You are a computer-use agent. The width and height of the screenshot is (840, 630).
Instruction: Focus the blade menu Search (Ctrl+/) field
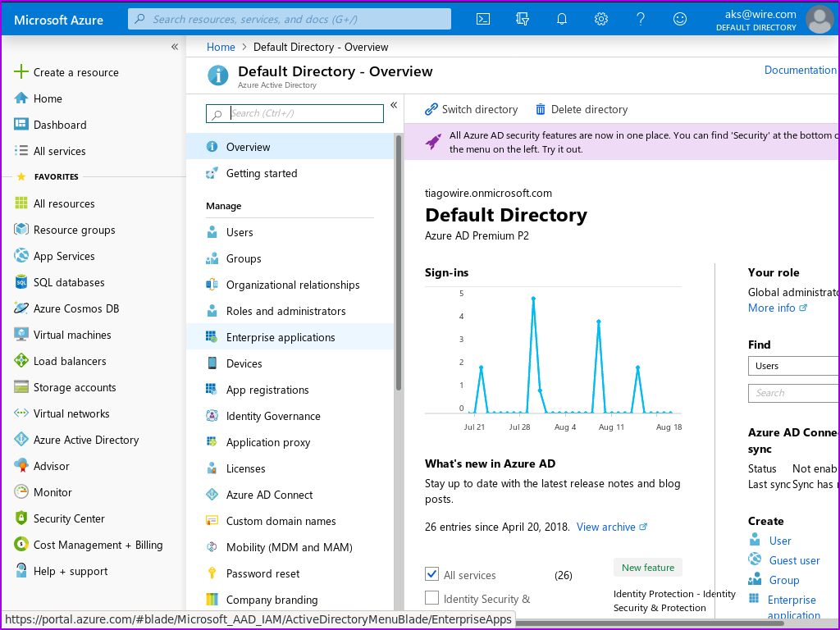point(294,113)
